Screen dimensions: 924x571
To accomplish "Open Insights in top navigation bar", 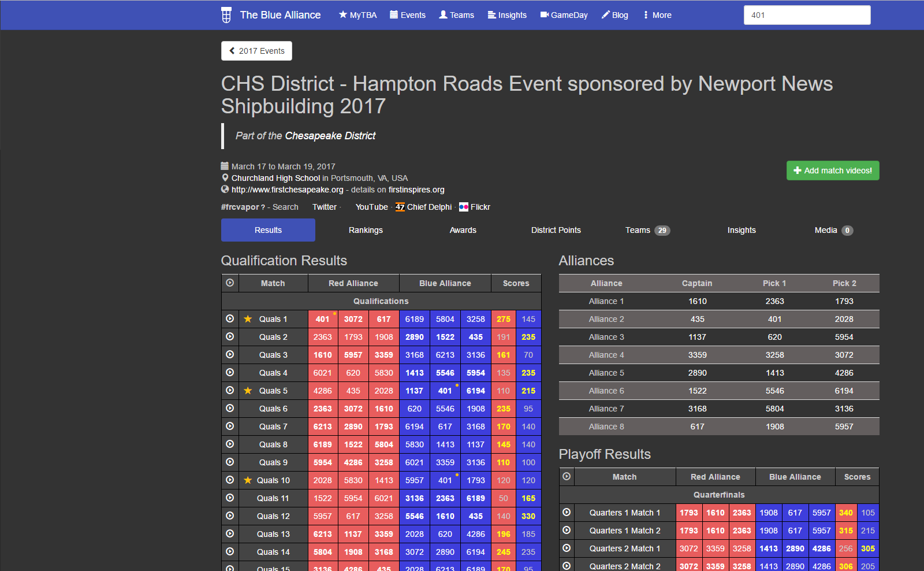I will point(507,15).
